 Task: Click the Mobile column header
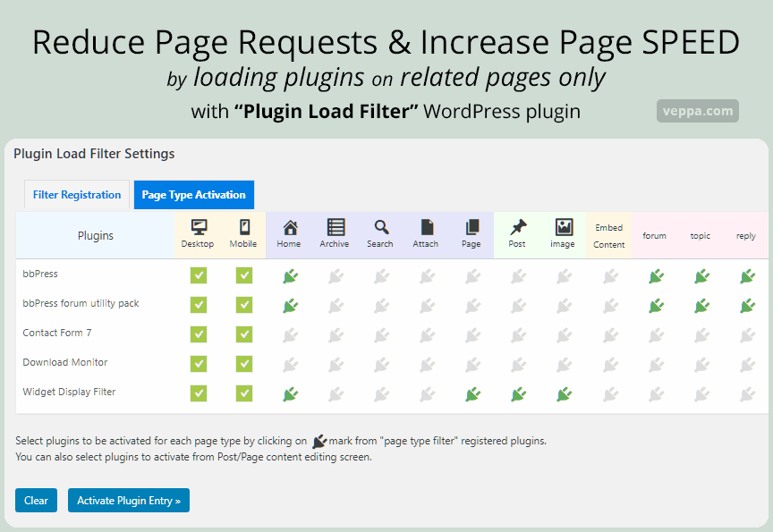point(243,234)
